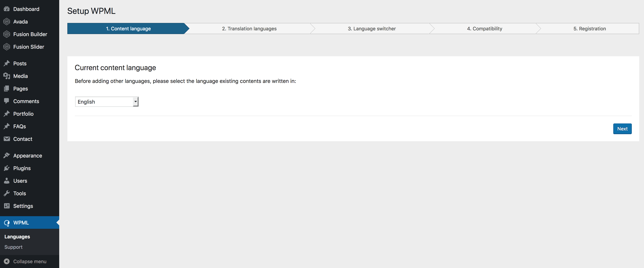The image size is (644, 268).
Task: Click the 'Before adding other languages' instruction text
Action: tap(185, 81)
